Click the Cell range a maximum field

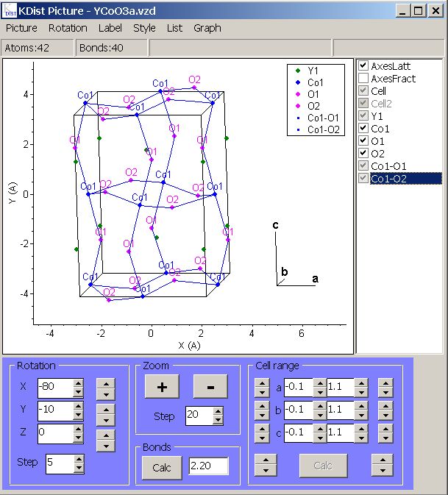tap(341, 388)
